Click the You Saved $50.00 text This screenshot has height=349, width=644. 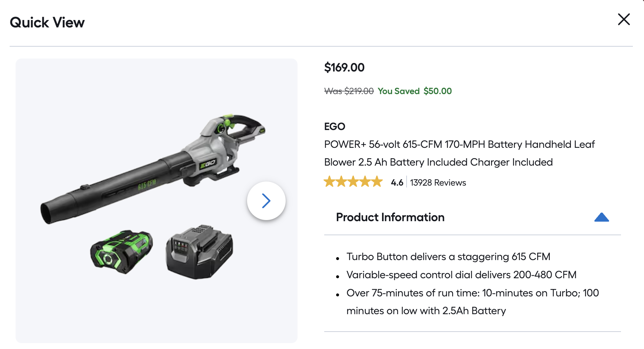point(414,91)
